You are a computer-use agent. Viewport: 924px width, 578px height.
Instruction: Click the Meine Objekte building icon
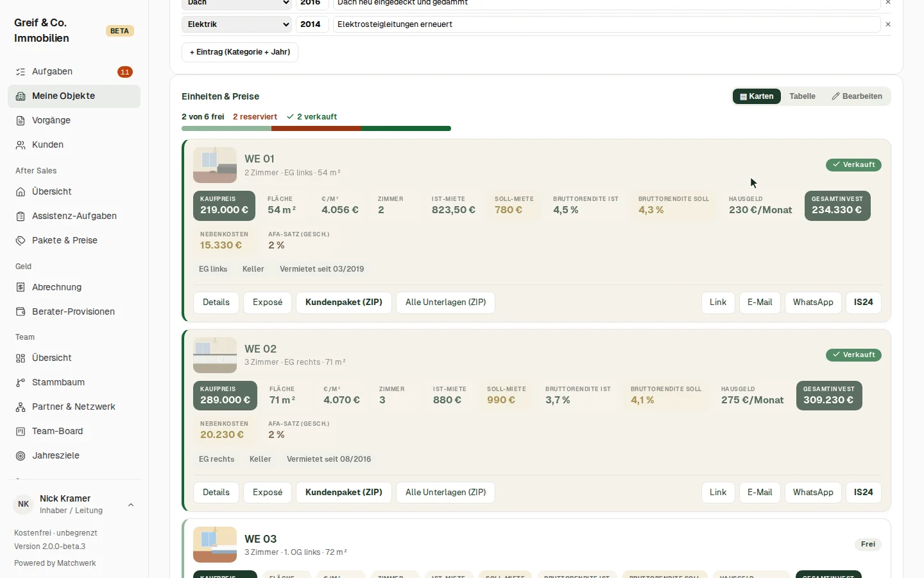point(21,96)
